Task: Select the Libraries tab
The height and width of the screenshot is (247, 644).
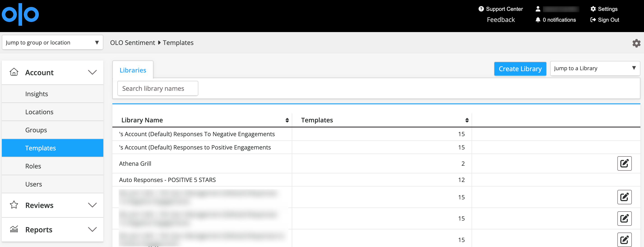Action: click(x=133, y=70)
